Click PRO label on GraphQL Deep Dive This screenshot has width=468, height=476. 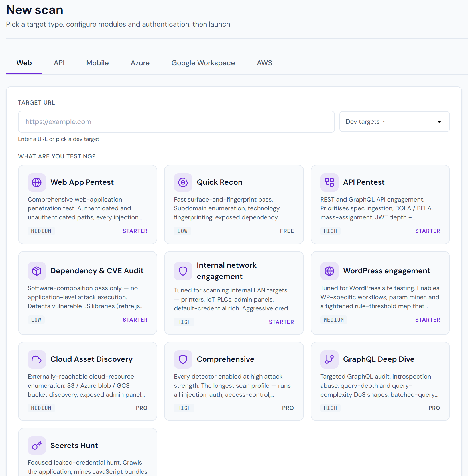pyautogui.click(x=434, y=408)
